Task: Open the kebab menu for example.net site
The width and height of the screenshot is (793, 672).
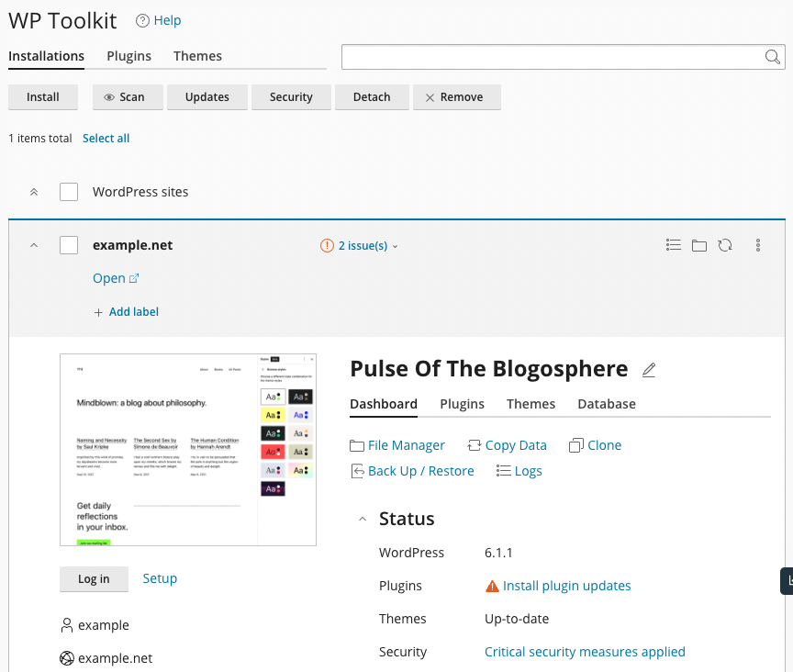Action: 758,245
